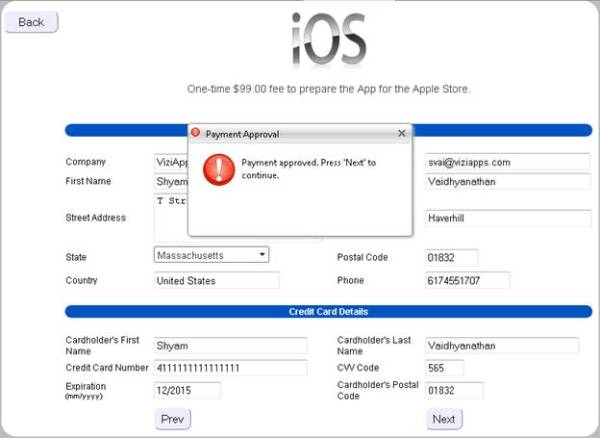Click the Street Address text area

171,217
